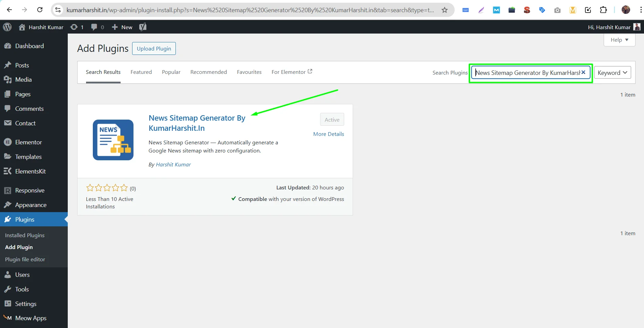Screen dimensions: 644x328
Task: Open Meow Apps in sidebar
Action: point(34,318)
